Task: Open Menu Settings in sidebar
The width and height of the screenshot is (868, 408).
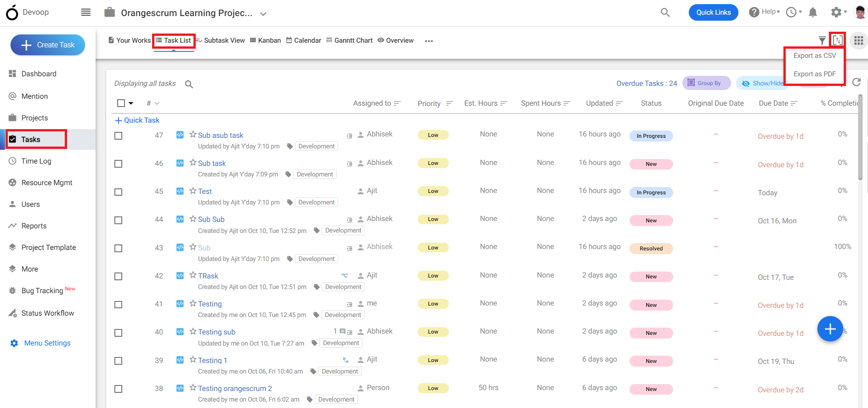Action: coord(40,343)
